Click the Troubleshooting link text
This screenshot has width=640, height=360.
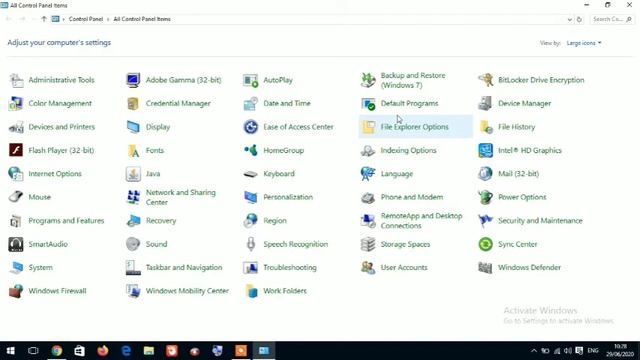coord(290,268)
